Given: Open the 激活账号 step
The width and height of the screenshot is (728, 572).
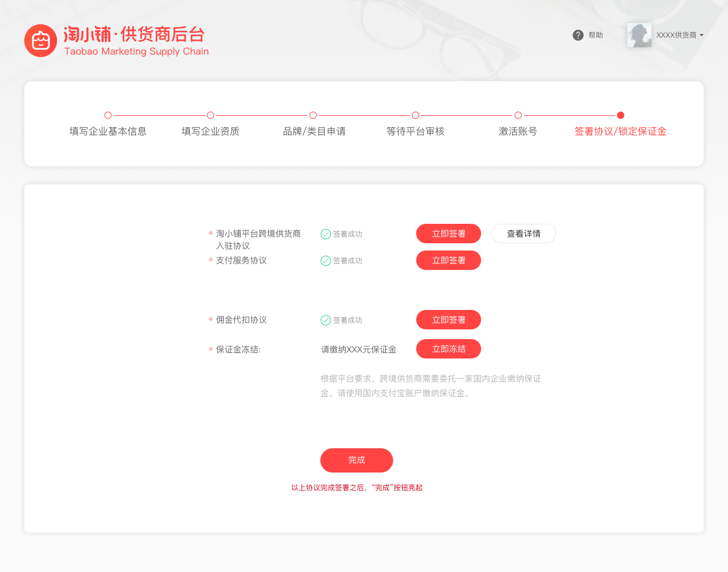Looking at the screenshot, I should tap(518, 115).
